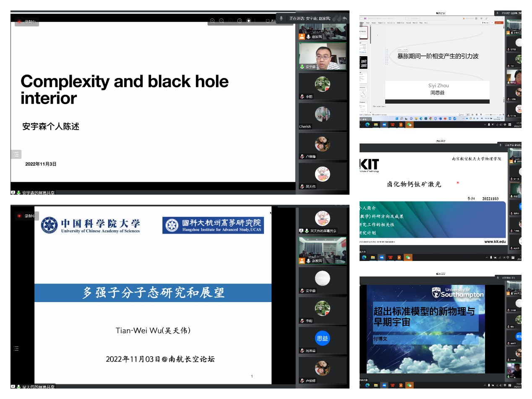Click the zoom-out magnifier in the top meeting toolbar
Image resolution: width=532 pixels, height=399 pixels.
click(x=222, y=21)
